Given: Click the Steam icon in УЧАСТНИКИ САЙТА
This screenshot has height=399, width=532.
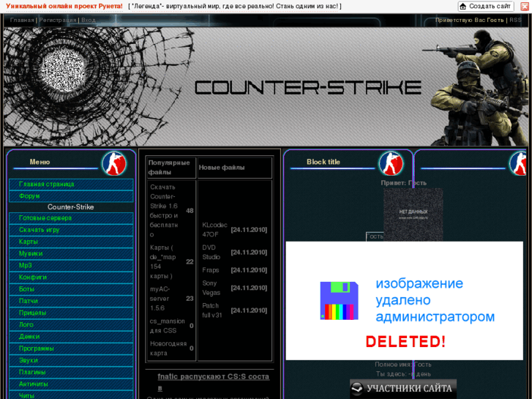Looking at the screenshot, I should [357, 389].
